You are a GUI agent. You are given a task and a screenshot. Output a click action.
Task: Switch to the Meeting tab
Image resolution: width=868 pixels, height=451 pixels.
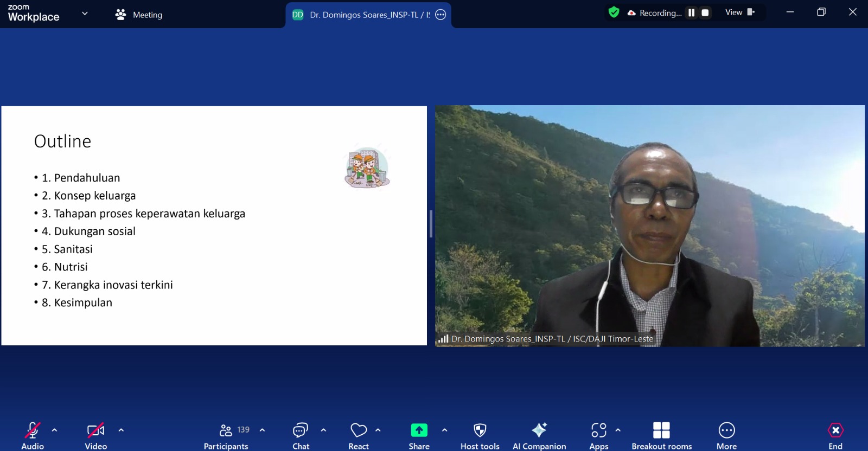click(139, 15)
